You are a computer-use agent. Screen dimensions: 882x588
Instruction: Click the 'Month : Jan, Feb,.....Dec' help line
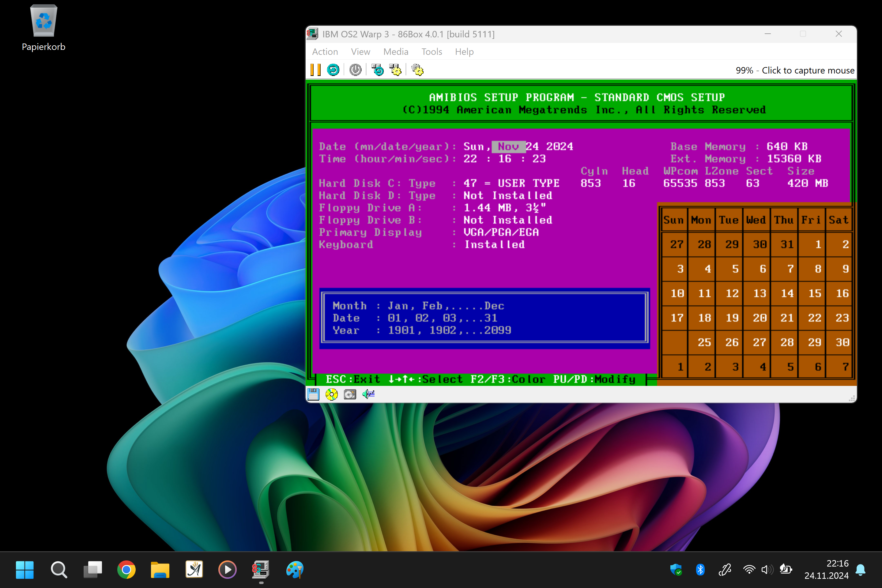point(419,306)
